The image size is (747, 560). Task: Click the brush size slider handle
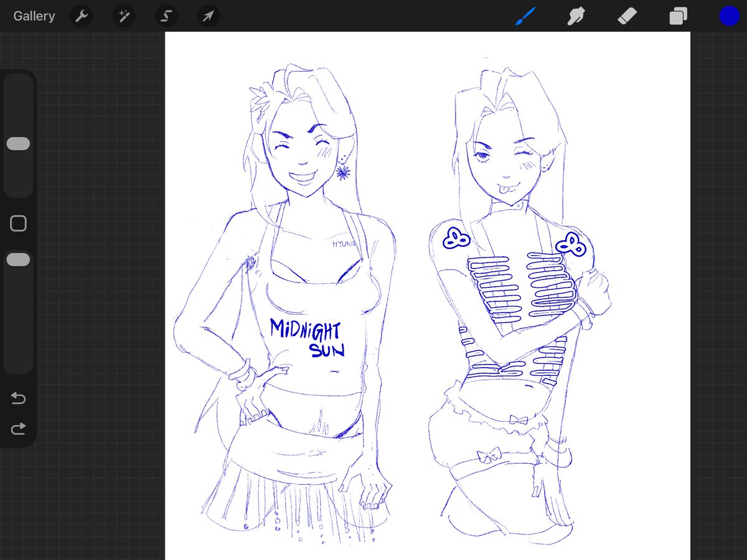point(18,144)
